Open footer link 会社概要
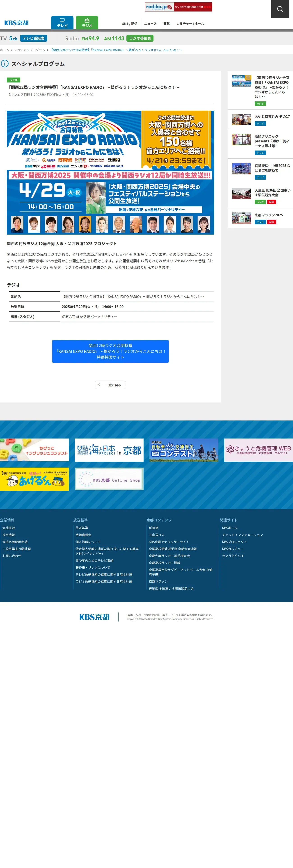This screenshot has height=868, width=293. tap(9, 528)
